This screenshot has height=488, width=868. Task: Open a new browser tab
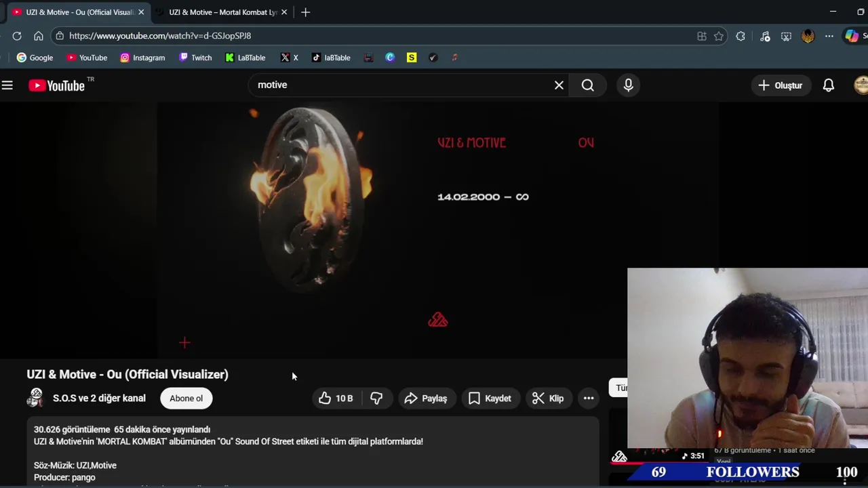(x=305, y=12)
